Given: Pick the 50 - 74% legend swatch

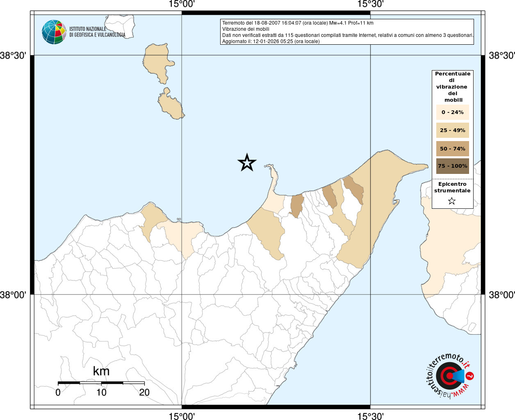Looking at the screenshot, I should (x=452, y=148).
